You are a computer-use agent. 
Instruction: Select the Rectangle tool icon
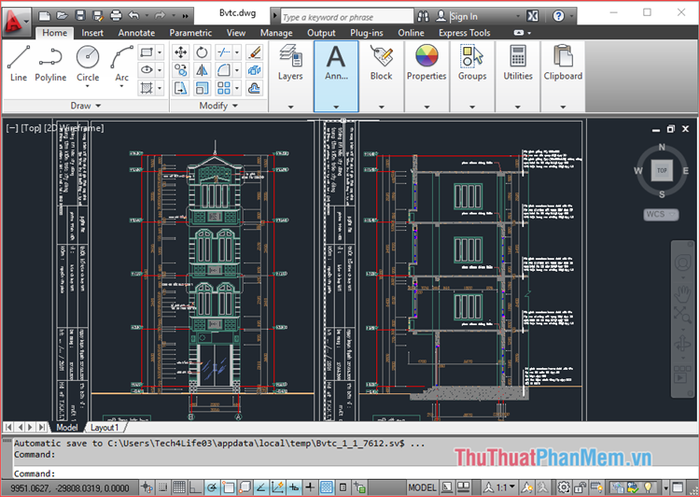coord(146,52)
